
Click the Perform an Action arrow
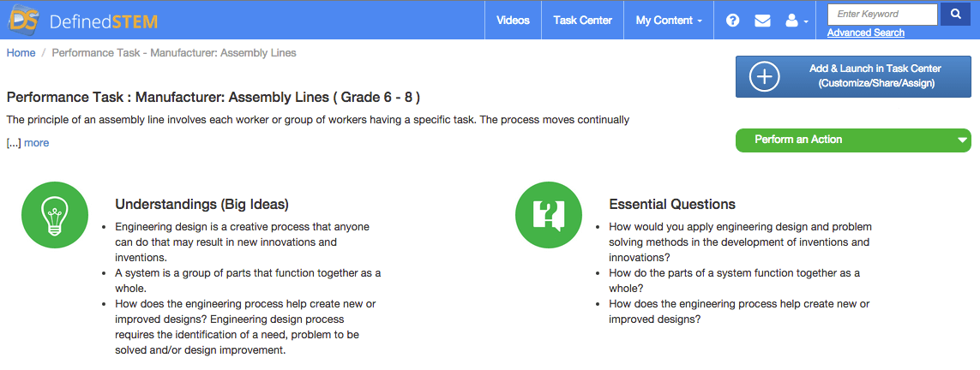click(963, 140)
